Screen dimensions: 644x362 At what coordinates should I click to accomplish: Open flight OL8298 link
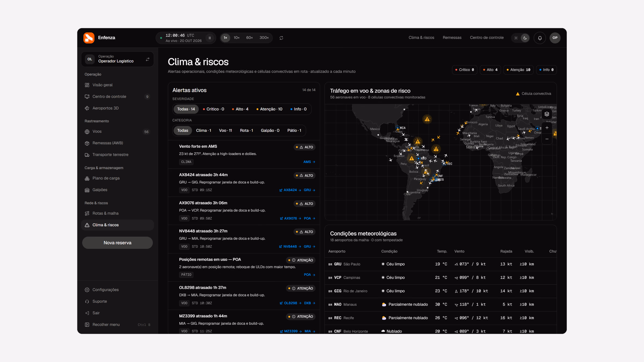(290, 303)
